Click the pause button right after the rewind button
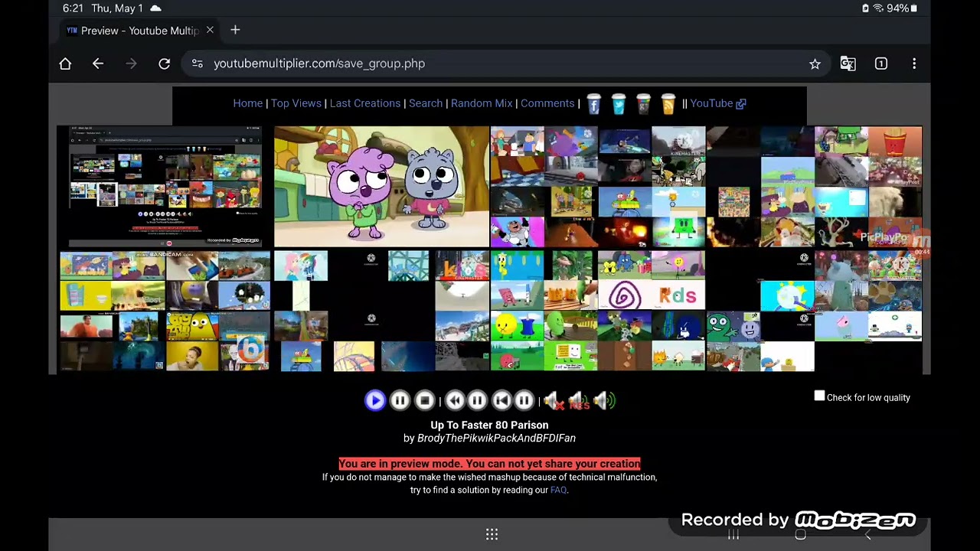The height and width of the screenshot is (551, 980). click(477, 400)
